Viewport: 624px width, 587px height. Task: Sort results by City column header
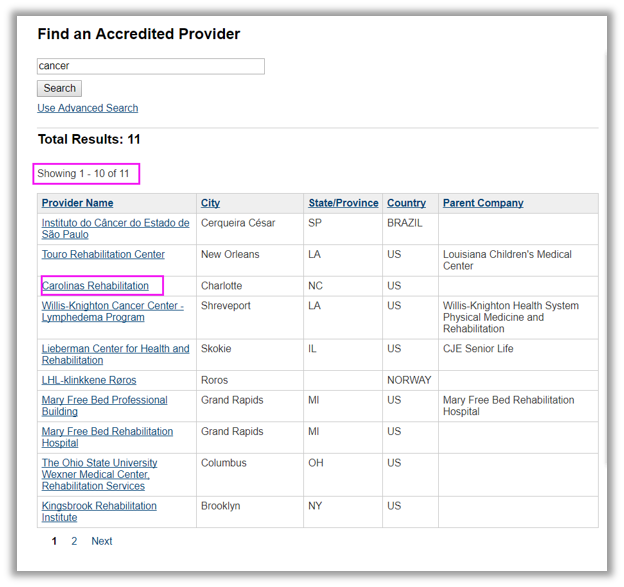(x=210, y=203)
